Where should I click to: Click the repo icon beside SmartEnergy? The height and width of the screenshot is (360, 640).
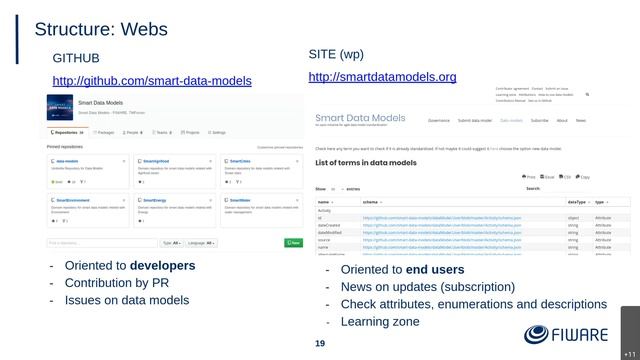pos(140,200)
